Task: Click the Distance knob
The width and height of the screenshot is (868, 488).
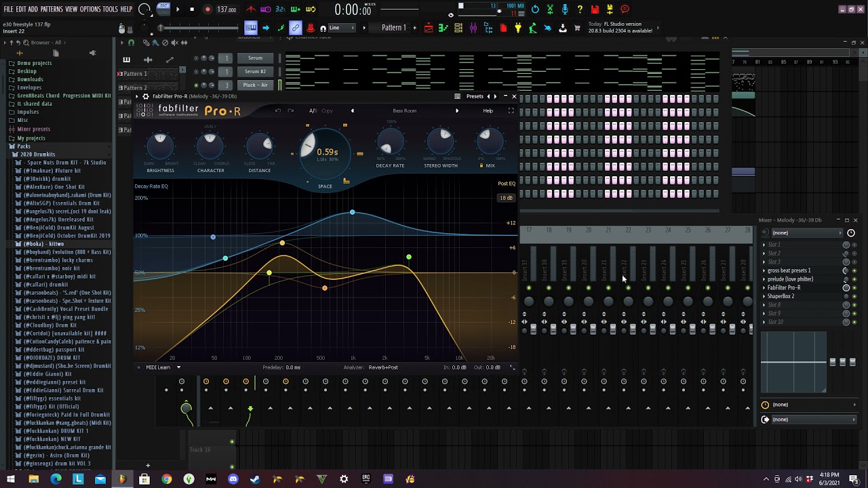Action: point(260,145)
